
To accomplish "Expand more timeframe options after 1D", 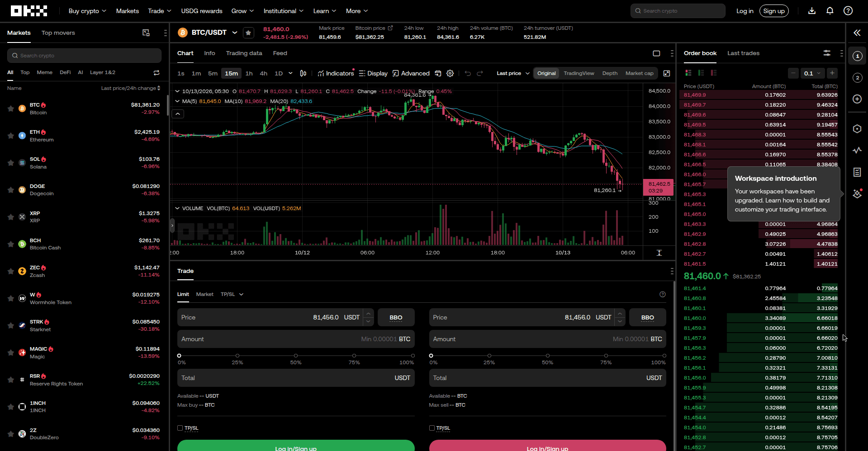I will click(x=290, y=73).
